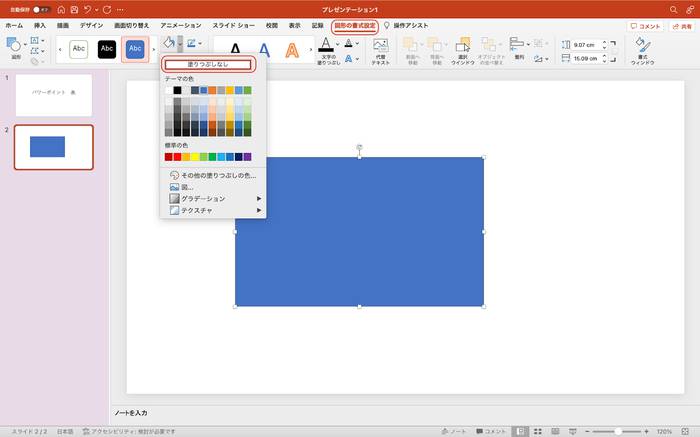Image resolution: width=700 pixels, height=437 pixels.
Task: Expand shape styles with right chevron
Action: click(x=154, y=50)
